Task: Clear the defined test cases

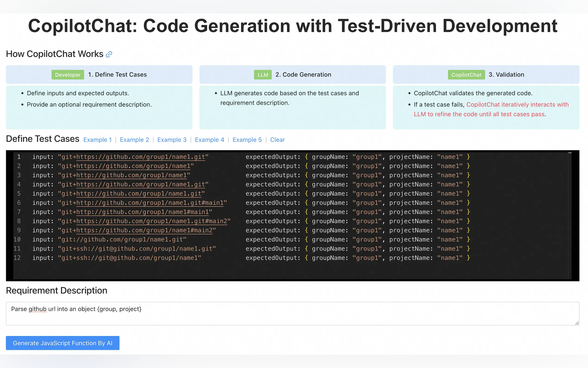Action: 277,140
